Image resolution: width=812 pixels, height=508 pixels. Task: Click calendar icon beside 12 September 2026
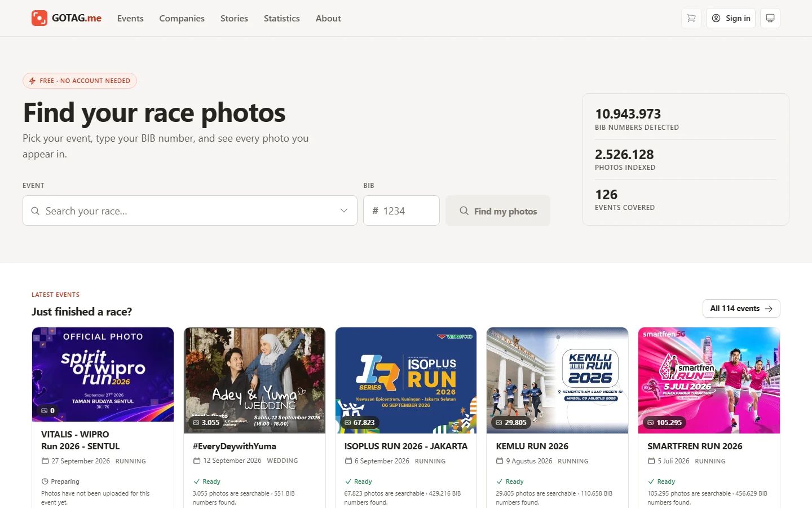click(197, 461)
